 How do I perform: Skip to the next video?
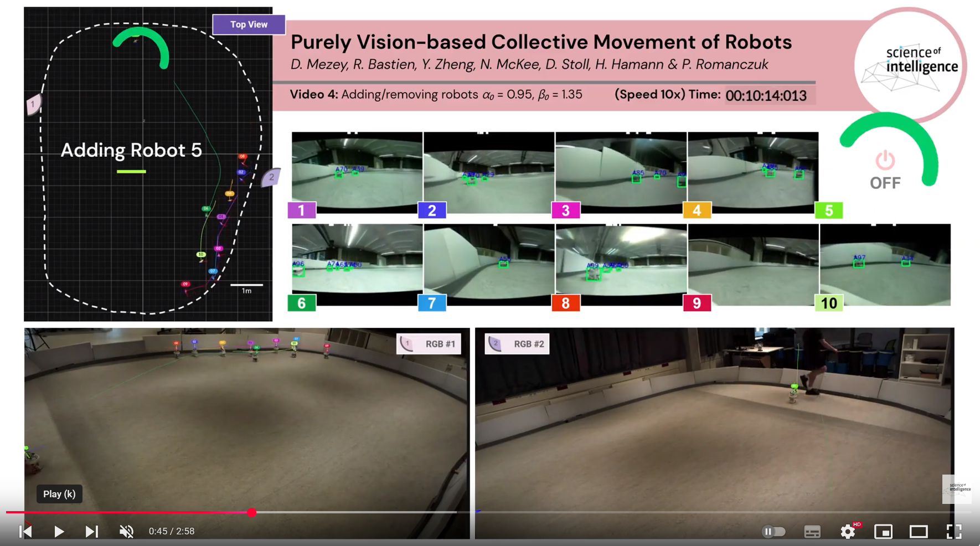click(92, 532)
